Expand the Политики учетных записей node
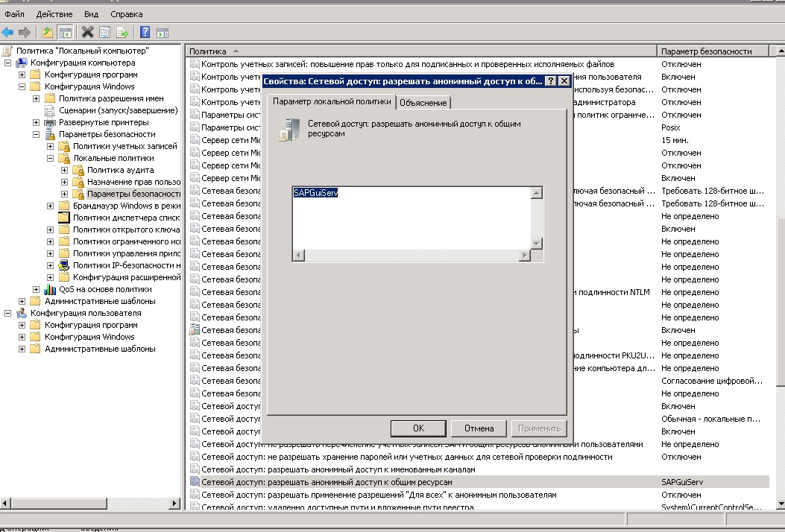This screenshot has height=532, width=785. (x=50, y=147)
